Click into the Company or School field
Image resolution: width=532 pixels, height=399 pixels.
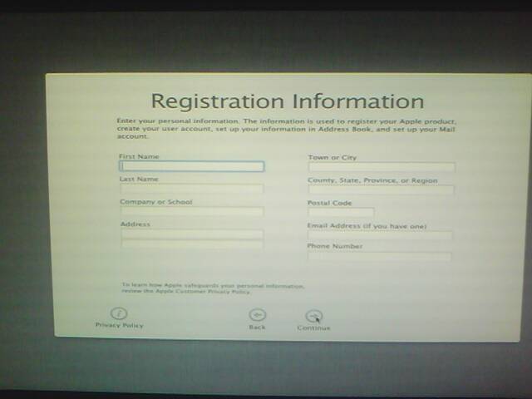point(192,211)
